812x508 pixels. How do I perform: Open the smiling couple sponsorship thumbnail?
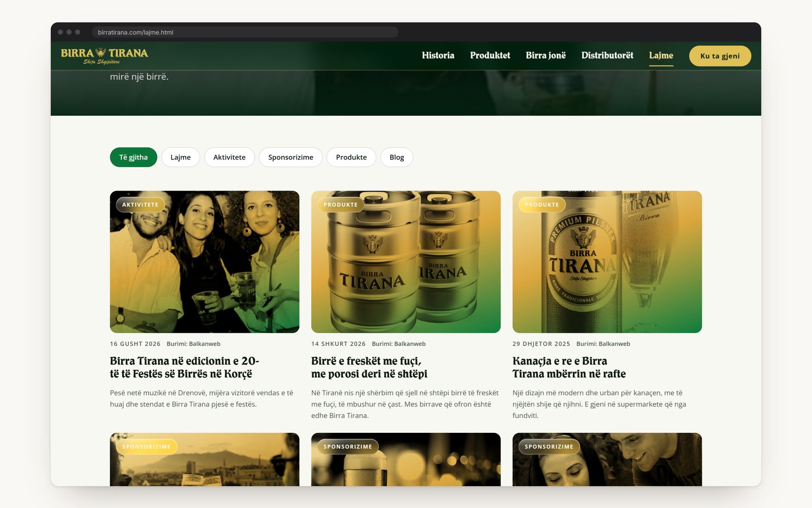pos(607,460)
